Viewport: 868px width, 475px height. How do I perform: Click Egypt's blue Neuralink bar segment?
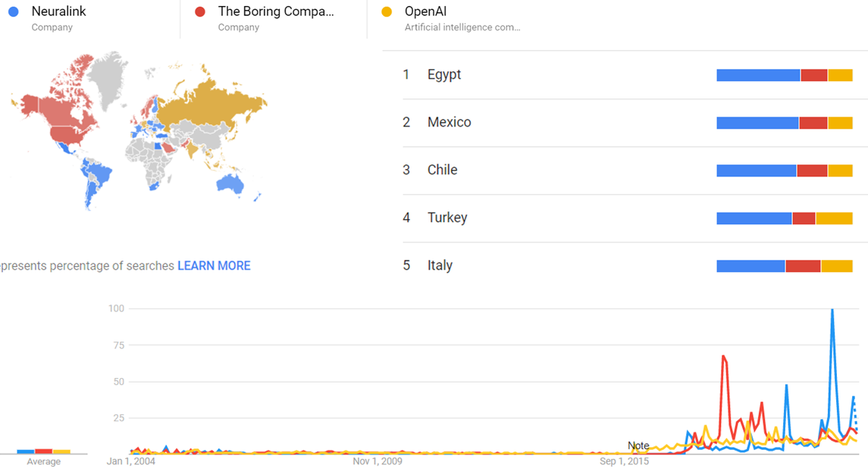tap(758, 75)
